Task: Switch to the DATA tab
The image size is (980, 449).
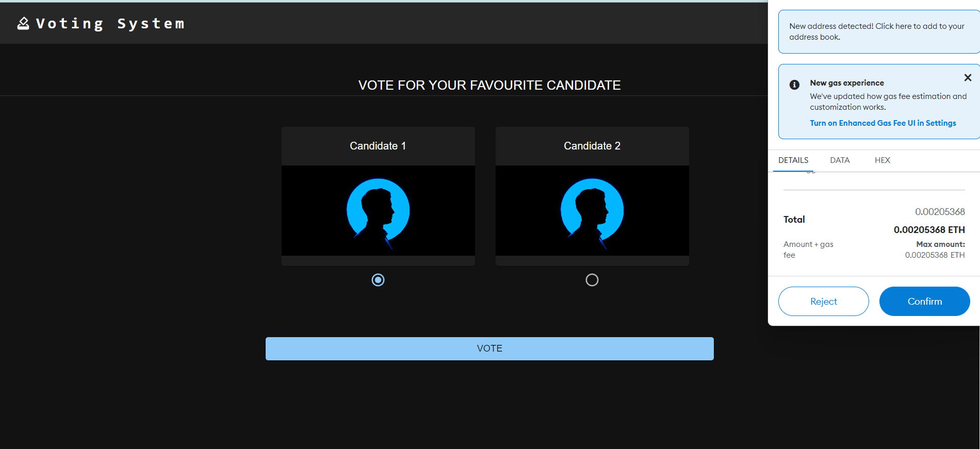Action: [840, 160]
